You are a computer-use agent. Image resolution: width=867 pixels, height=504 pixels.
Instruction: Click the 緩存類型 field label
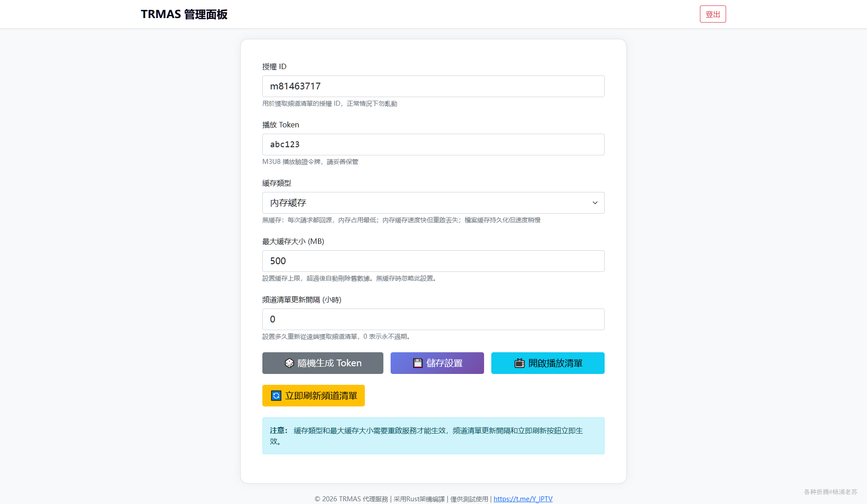(x=276, y=183)
